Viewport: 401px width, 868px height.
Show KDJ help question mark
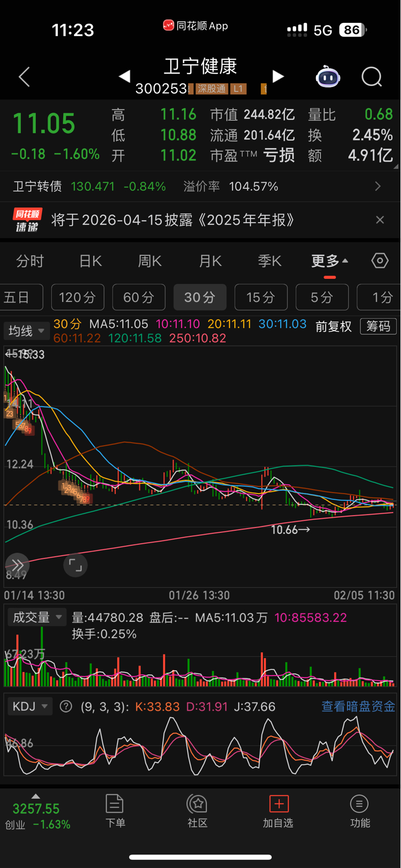(66, 706)
